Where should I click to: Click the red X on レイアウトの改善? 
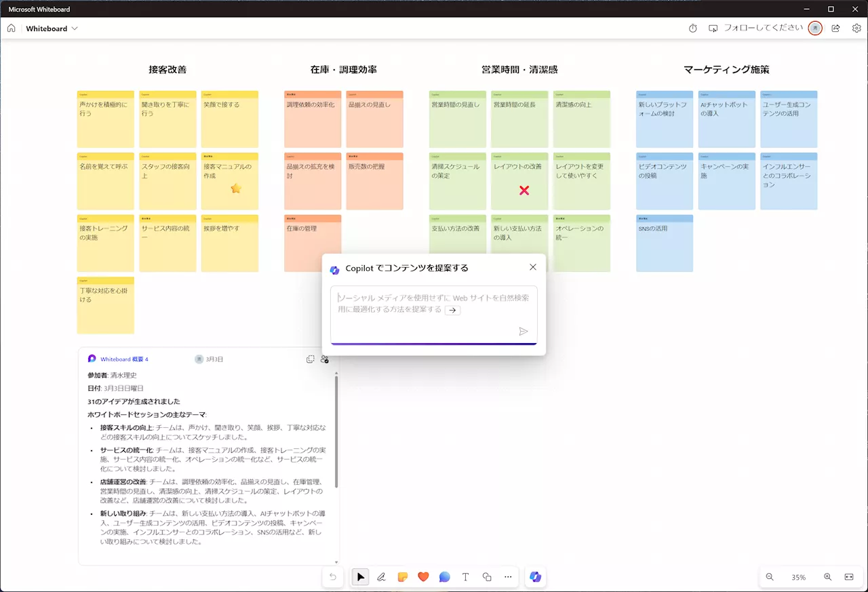click(x=524, y=191)
